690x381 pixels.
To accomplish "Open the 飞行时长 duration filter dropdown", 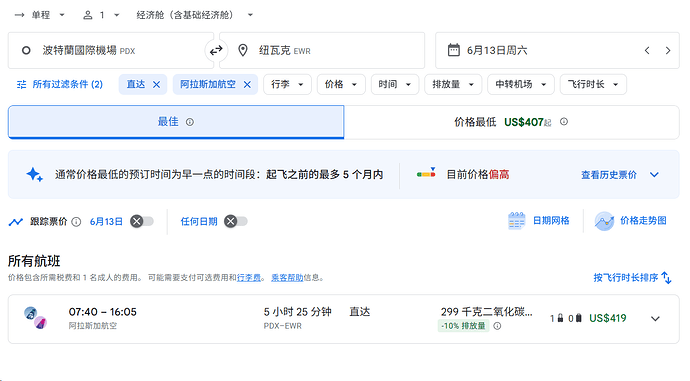I will tap(593, 84).
